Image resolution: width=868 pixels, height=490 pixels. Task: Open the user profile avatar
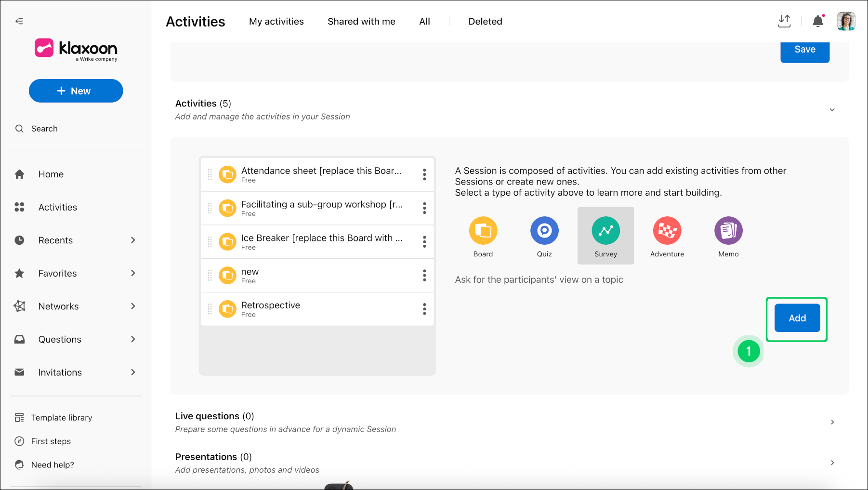[x=846, y=21]
